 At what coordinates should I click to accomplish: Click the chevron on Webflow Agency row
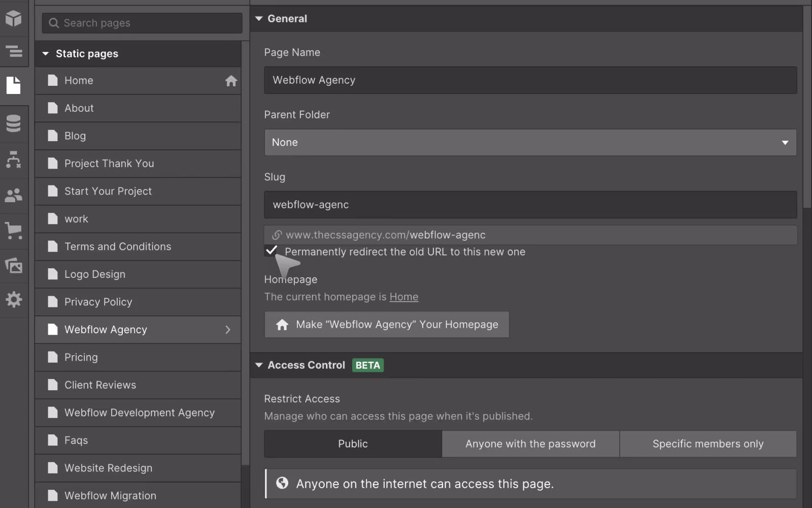(228, 330)
